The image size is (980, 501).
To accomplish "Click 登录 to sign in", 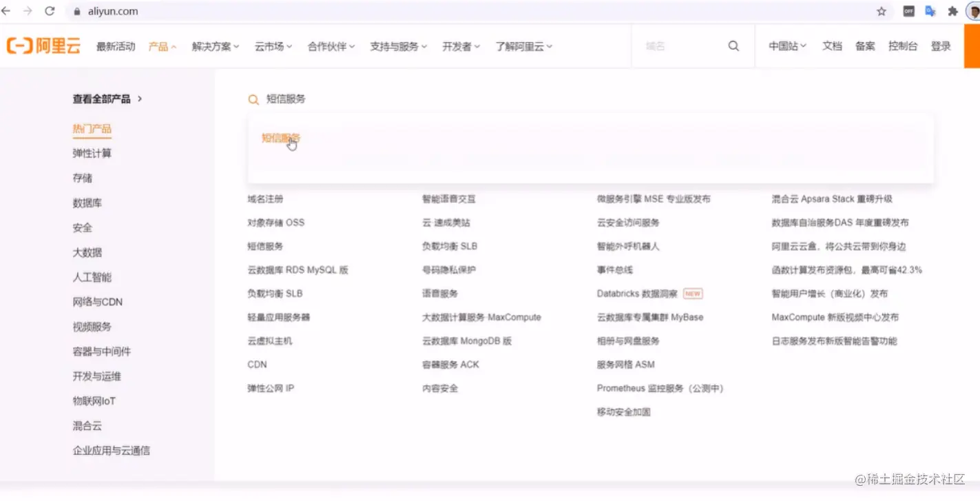I will 941,46.
